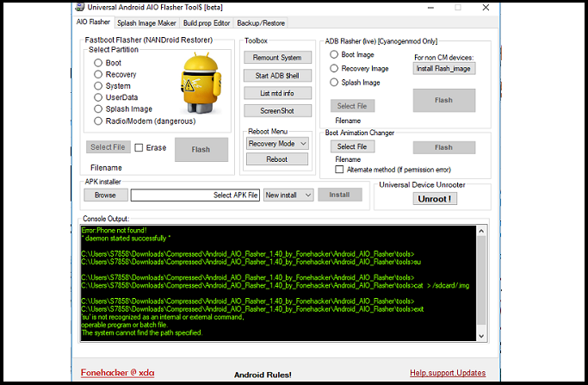
Task: Click the 'Android Rules!' footer text
Action: pyautogui.click(x=263, y=375)
